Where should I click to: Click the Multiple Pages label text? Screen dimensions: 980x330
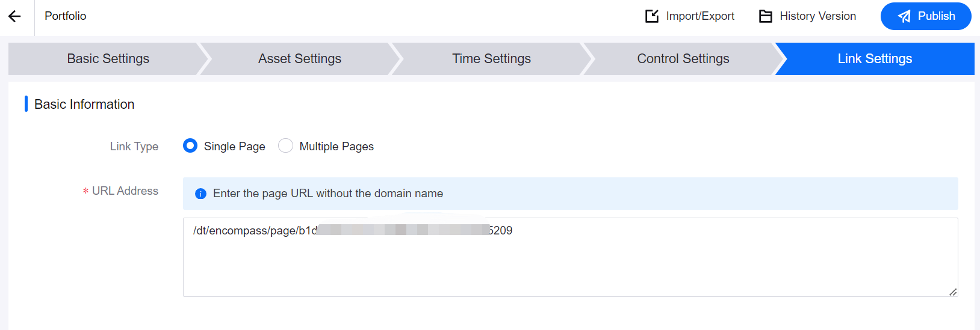coord(336,147)
